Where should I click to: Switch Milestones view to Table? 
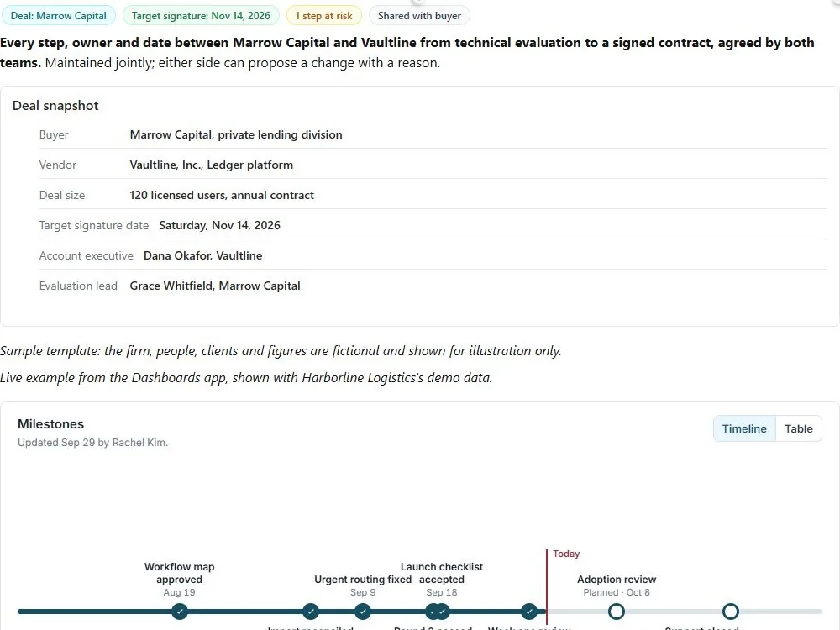tap(798, 428)
